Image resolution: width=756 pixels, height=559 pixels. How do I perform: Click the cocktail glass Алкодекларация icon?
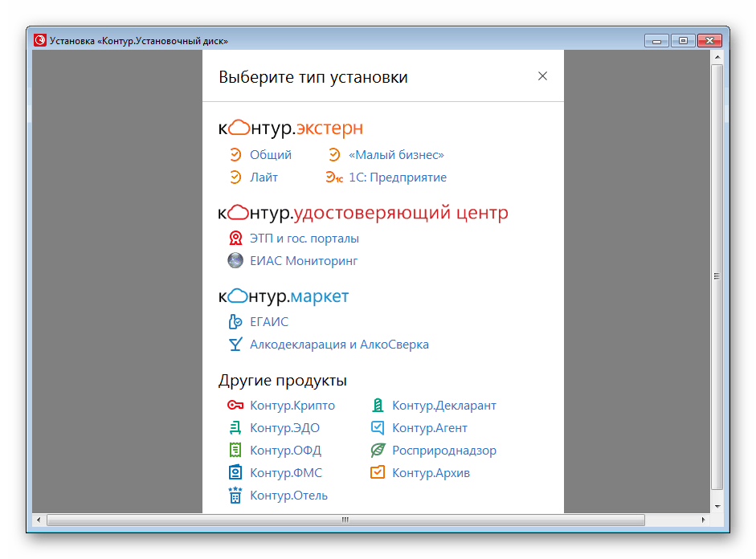tap(235, 345)
